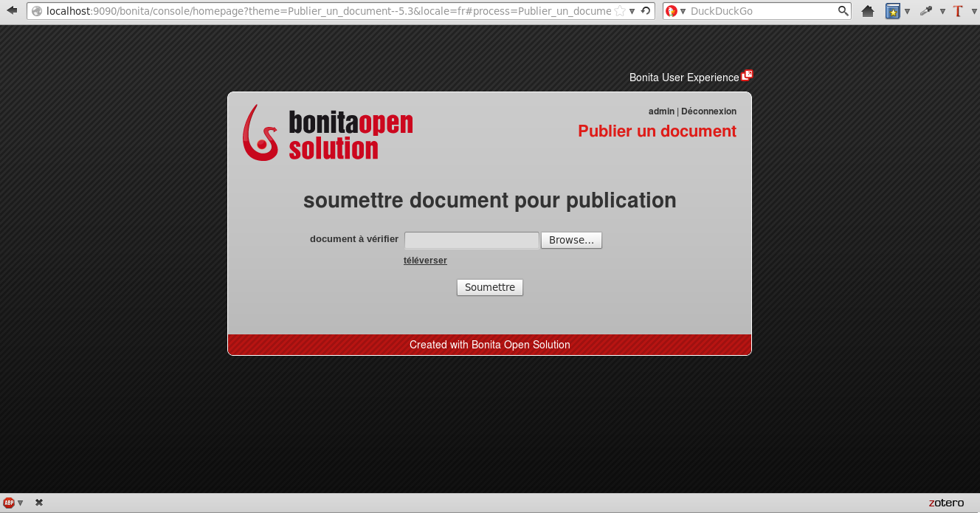
Task: Open Bonita User Experience link
Action: pyautogui.click(x=683, y=78)
